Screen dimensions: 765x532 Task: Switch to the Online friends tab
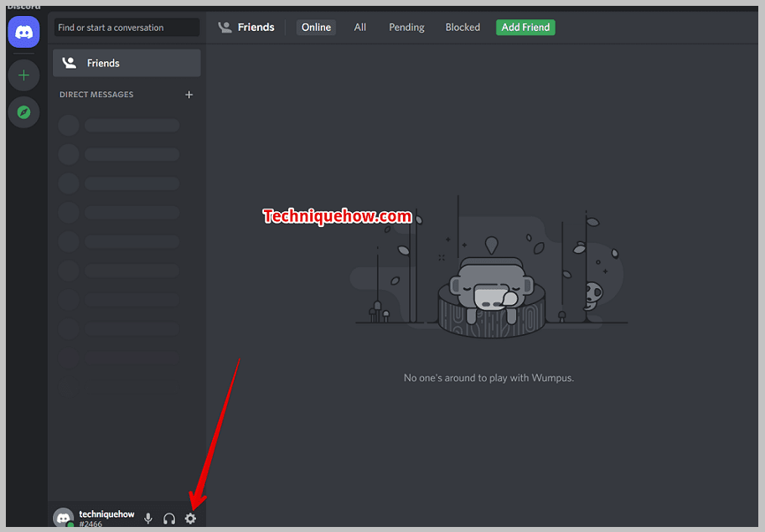point(316,28)
